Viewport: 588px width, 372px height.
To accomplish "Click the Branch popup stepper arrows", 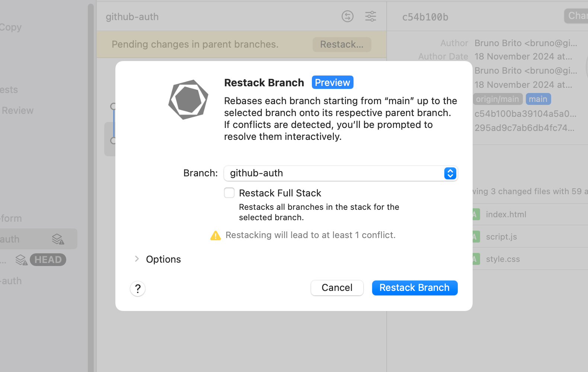I will coord(450,173).
